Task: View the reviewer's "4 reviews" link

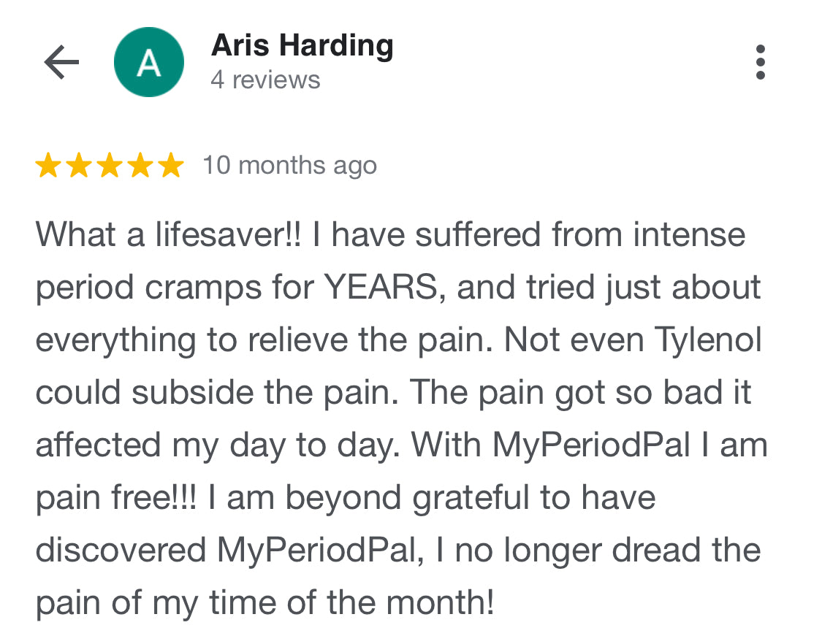Action: [265, 80]
